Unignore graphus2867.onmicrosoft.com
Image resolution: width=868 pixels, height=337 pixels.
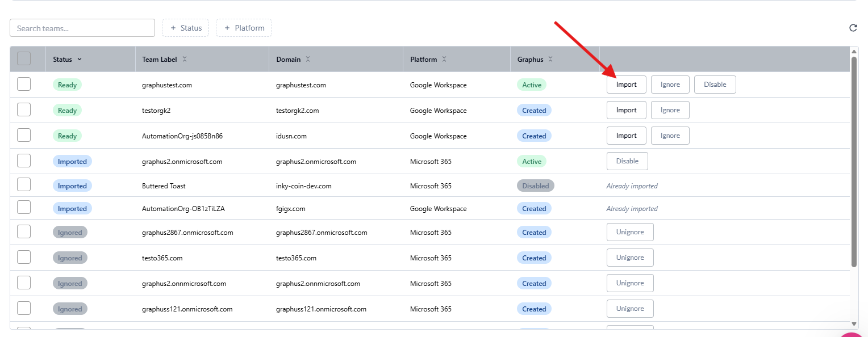tap(630, 232)
